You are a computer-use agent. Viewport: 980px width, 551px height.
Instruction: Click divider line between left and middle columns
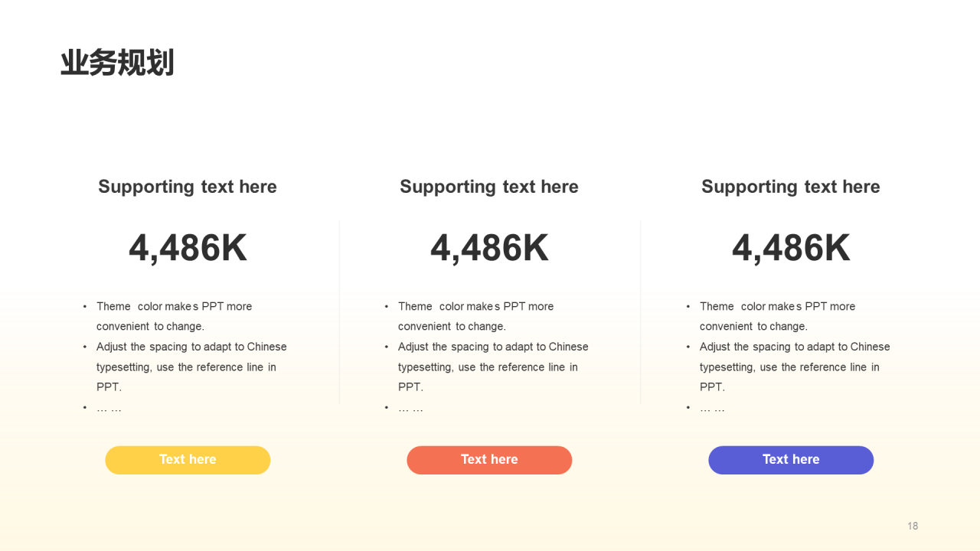[339, 312]
